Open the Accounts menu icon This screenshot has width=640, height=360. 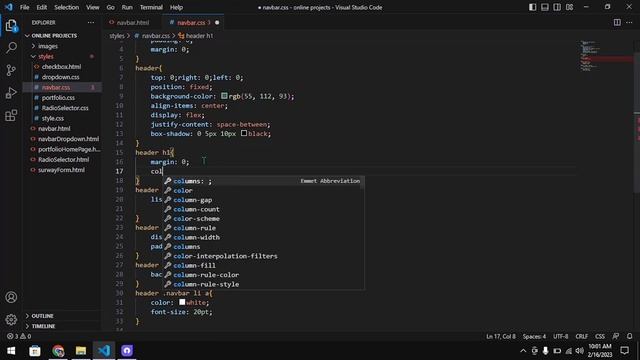(x=11, y=297)
